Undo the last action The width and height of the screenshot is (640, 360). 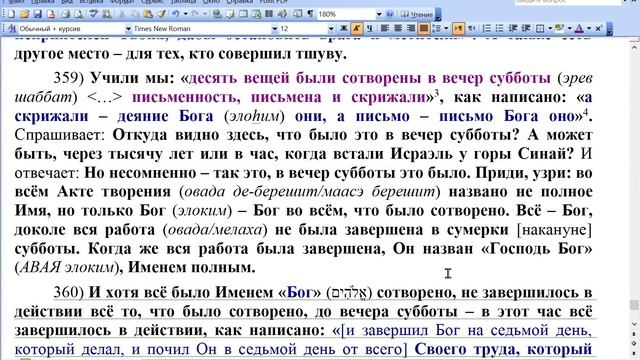point(176,14)
